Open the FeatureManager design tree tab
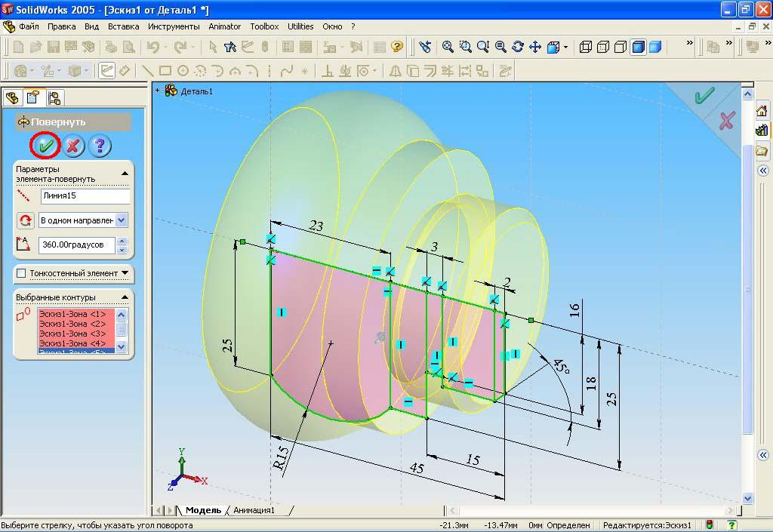773x532 pixels. [12, 97]
